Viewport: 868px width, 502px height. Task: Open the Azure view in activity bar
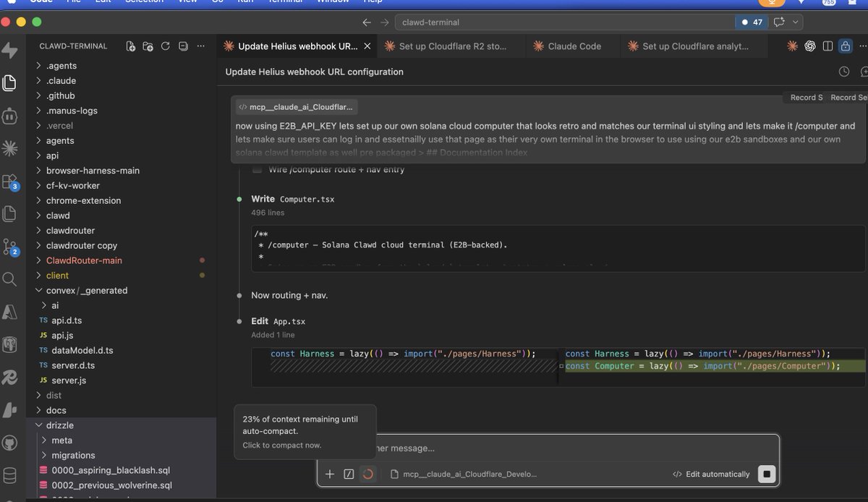(9, 312)
